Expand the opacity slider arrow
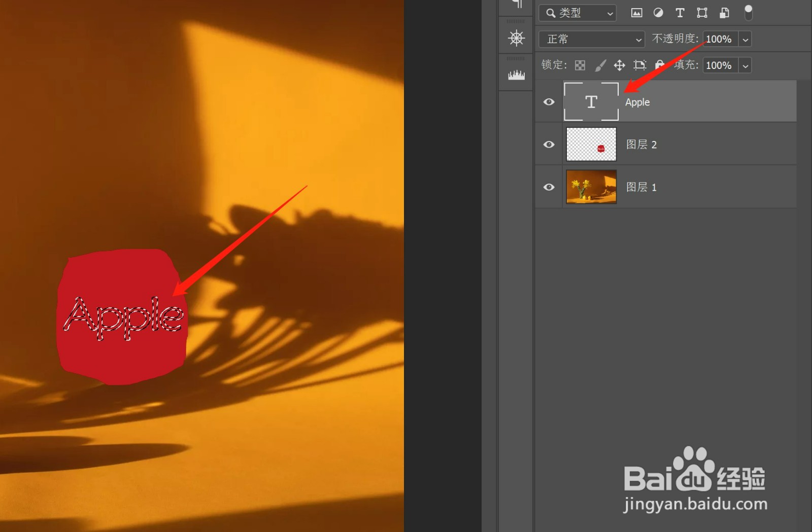Screen dimensions: 812x532 coord(745,39)
